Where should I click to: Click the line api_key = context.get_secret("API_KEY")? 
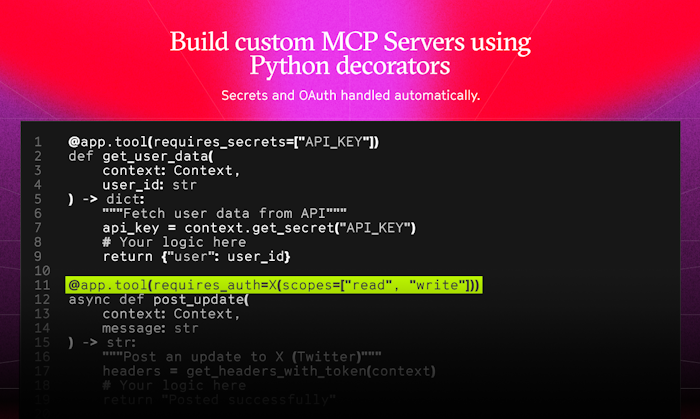[259, 228]
